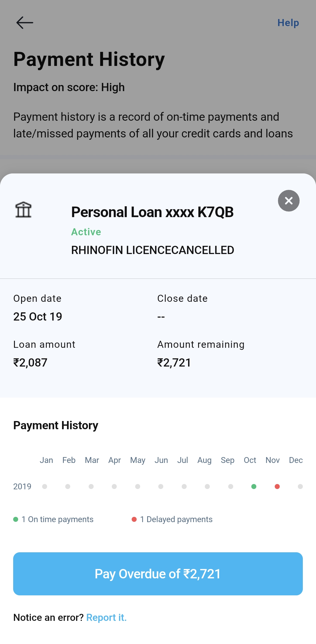Select the red November 2019 payment dot
The width and height of the screenshot is (316, 644).
[277, 486]
